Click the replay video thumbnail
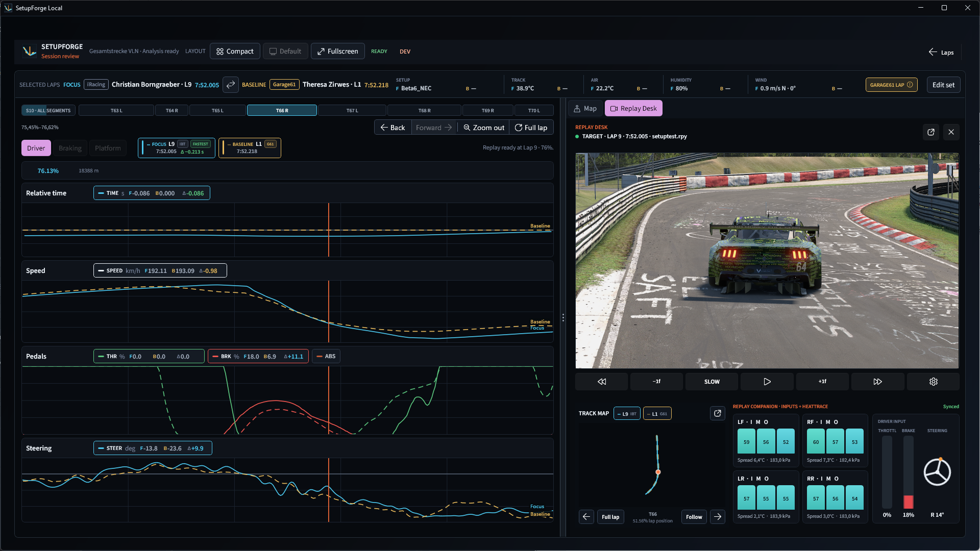Screen dimensions: 980x551 [767, 261]
